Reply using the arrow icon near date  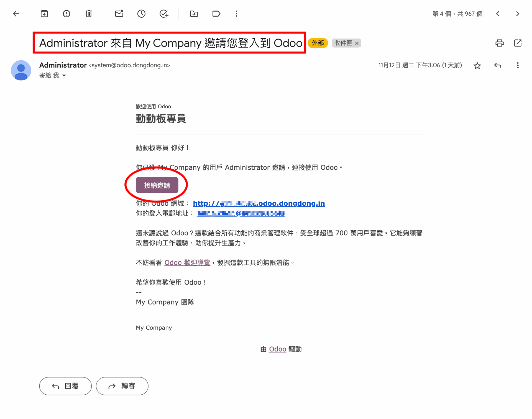(x=498, y=65)
